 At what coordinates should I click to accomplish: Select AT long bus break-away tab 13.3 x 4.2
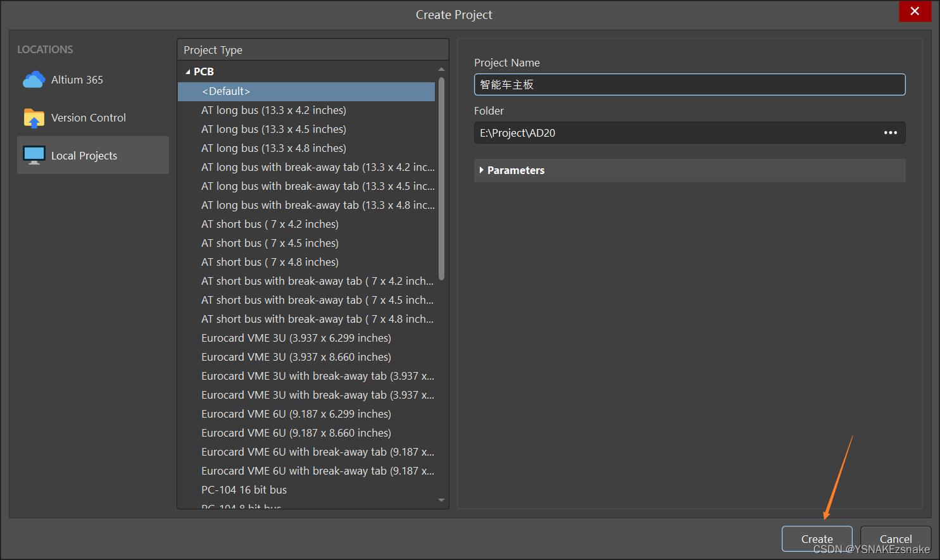click(x=306, y=167)
